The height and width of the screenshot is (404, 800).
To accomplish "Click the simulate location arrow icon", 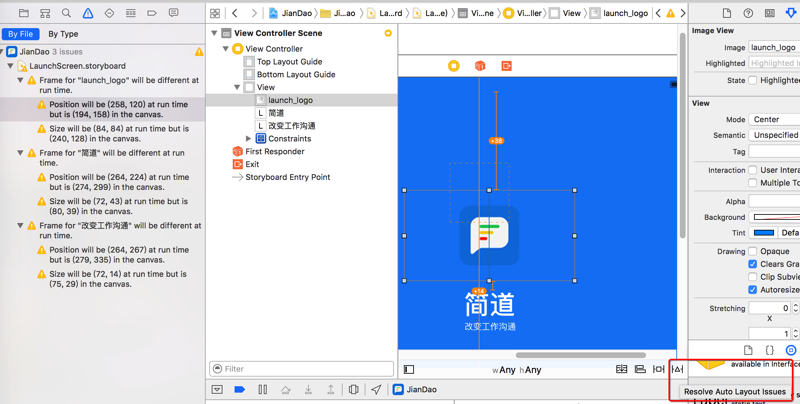I will click(376, 390).
